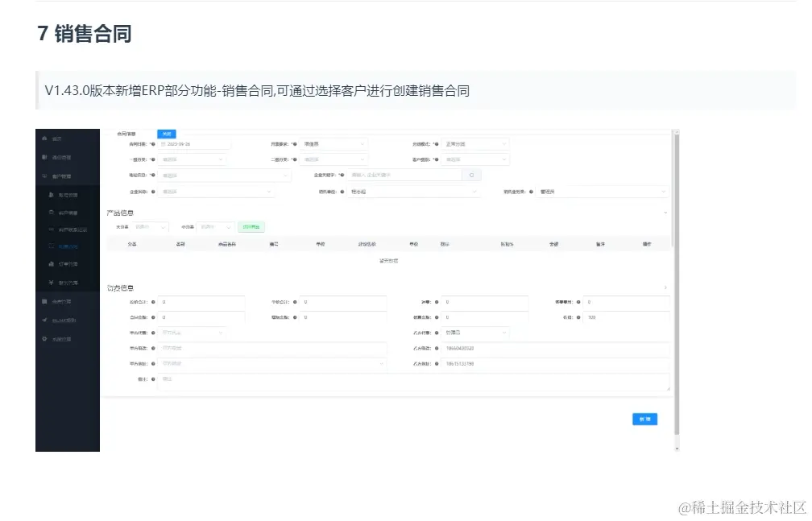Click phone field showing 18660430320

tap(555, 348)
